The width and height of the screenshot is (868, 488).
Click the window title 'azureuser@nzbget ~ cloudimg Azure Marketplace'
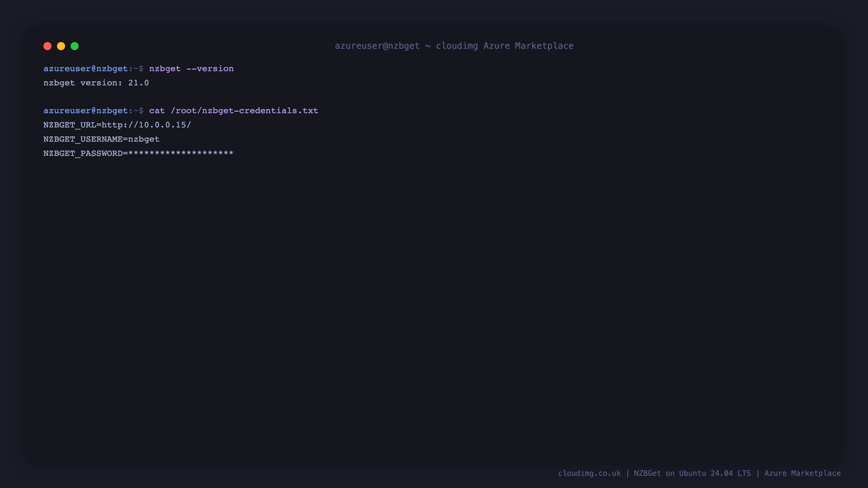[x=454, y=46]
